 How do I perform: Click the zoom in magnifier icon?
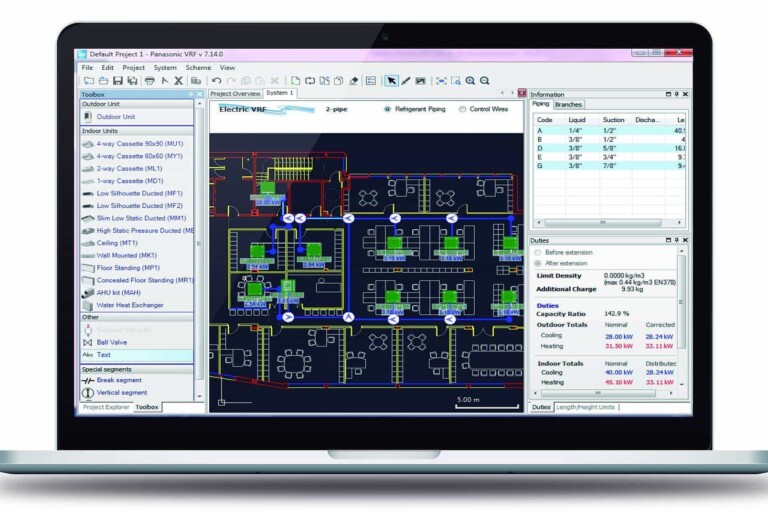pos(470,81)
